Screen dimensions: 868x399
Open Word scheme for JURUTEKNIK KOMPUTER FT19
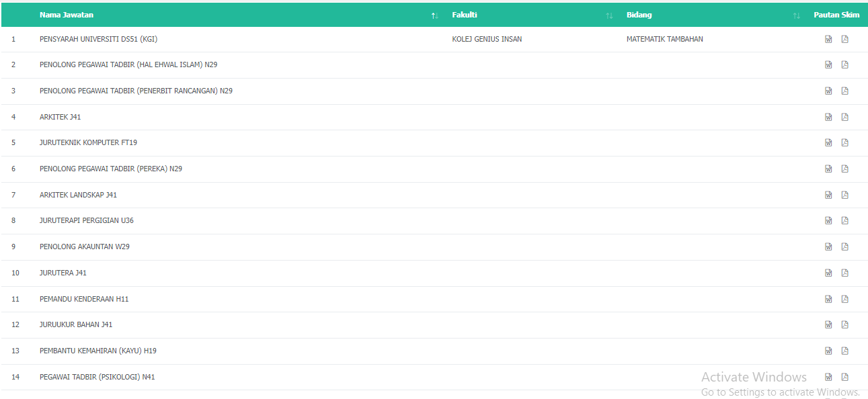tap(828, 142)
